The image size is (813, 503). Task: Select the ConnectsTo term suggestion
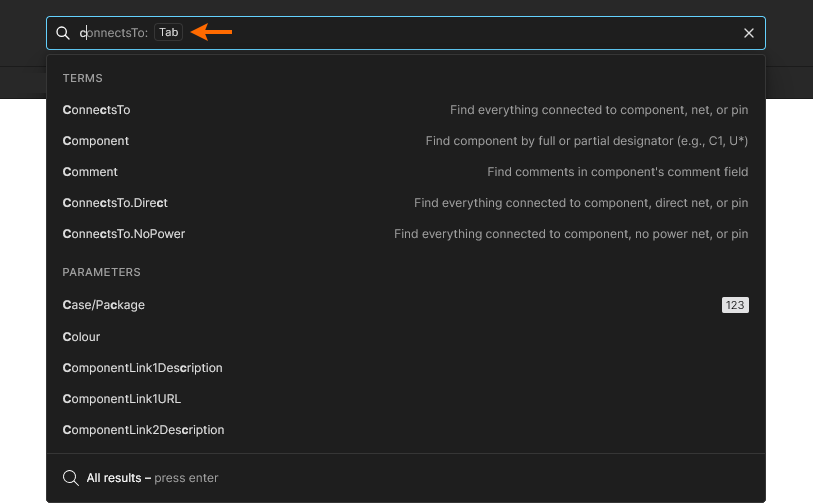[x=405, y=110]
